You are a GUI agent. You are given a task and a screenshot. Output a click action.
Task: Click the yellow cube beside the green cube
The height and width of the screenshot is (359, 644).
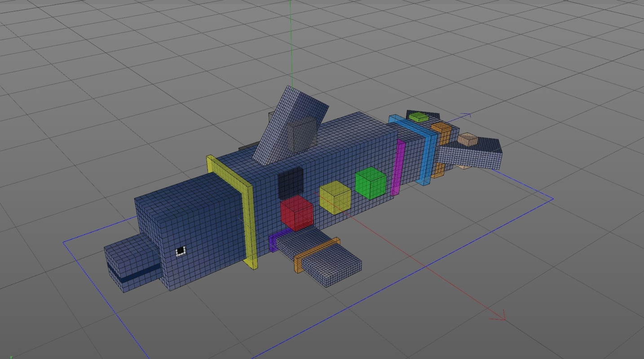tap(335, 197)
